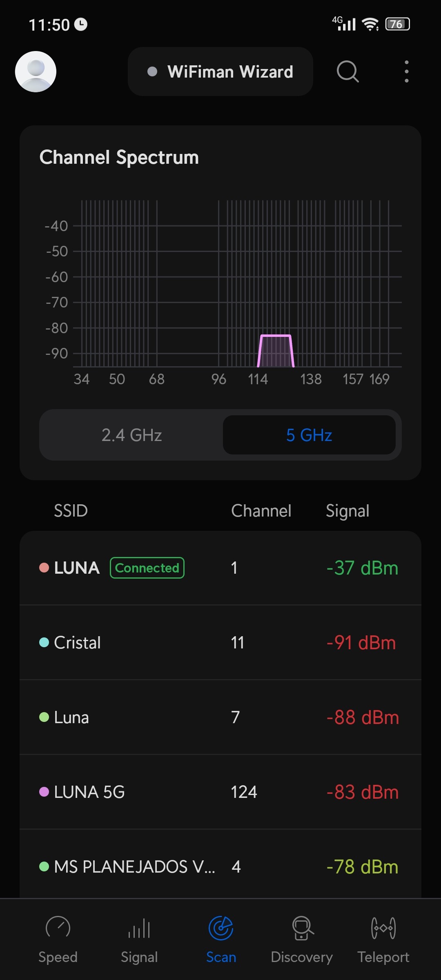Select the 5 GHz band option

coord(309,435)
